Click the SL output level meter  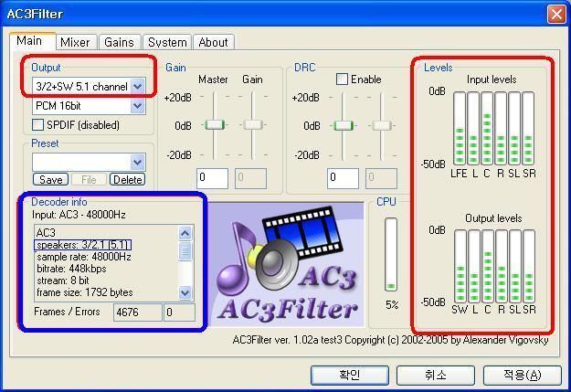pyautogui.click(x=515, y=266)
